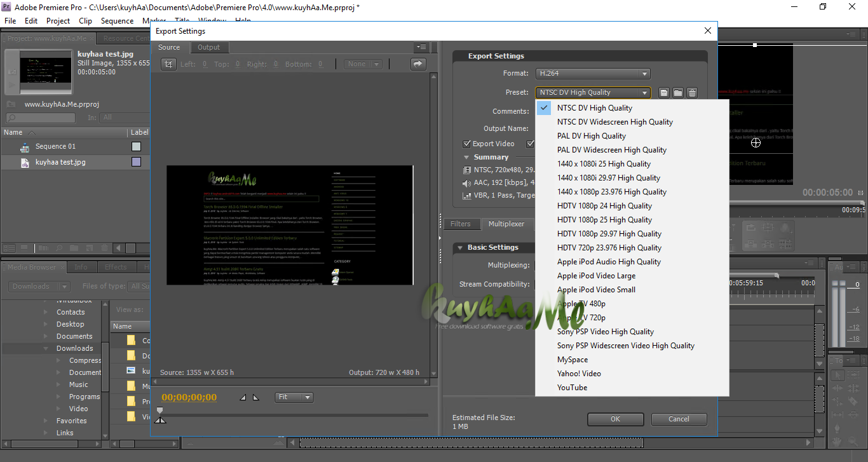Select the Crop tool in Export Settings
Screen dimensions: 868x462
click(x=168, y=64)
